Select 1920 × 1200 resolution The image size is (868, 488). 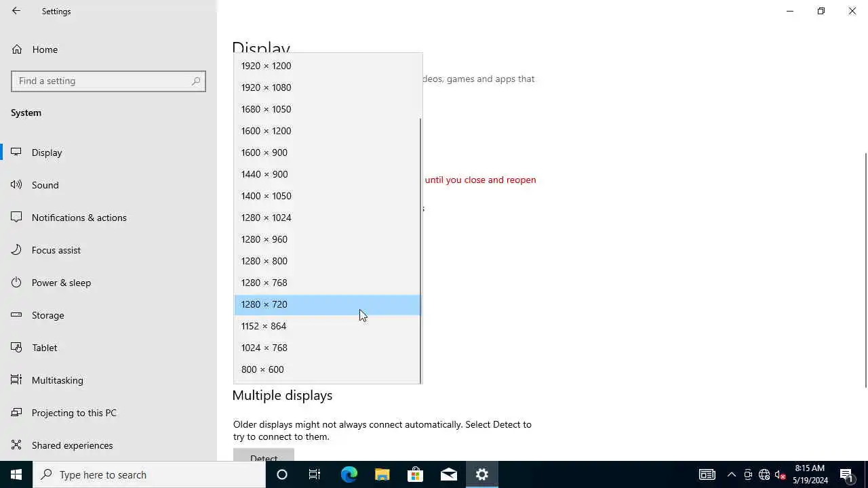[x=328, y=66]
